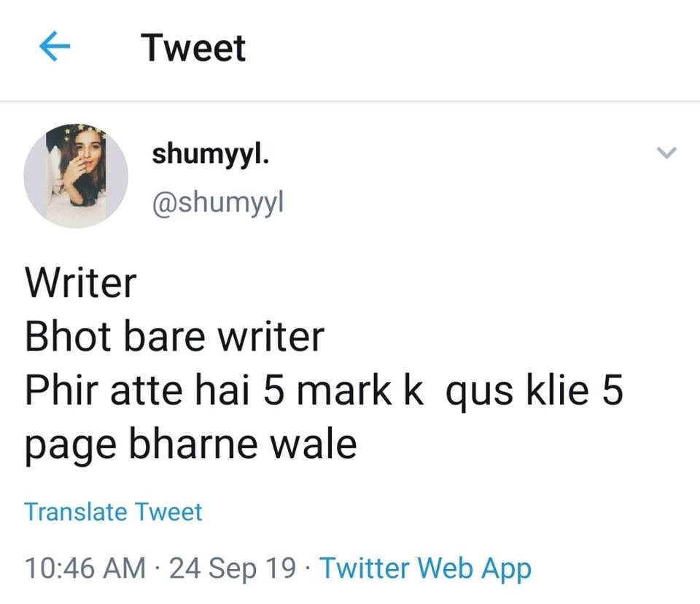The image size is (700, 604).
Task: Click the text 'page bharne wale'
Action: click(190, 446)
